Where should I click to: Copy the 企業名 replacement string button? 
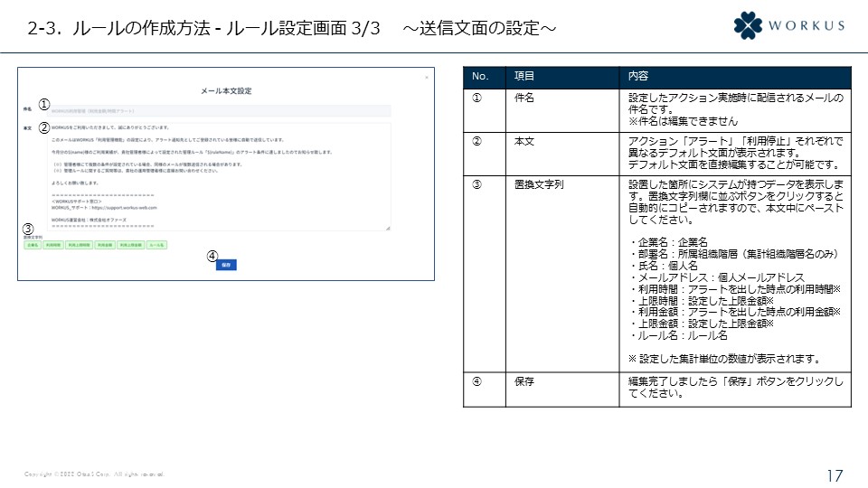coord(33,245)
